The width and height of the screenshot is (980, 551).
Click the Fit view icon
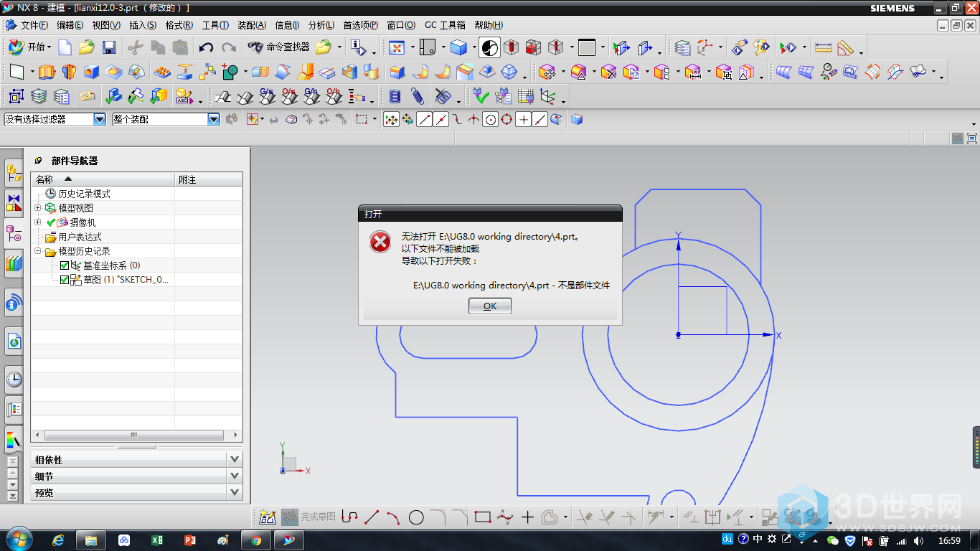(397, 47)
